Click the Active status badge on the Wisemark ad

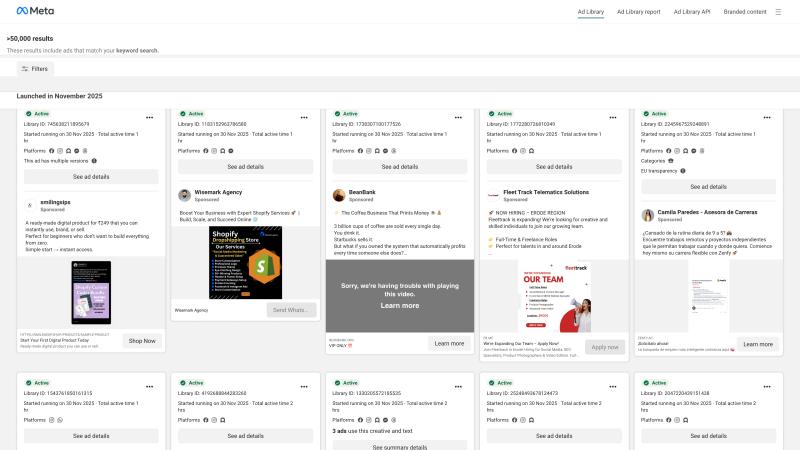[x=191, y=114]
